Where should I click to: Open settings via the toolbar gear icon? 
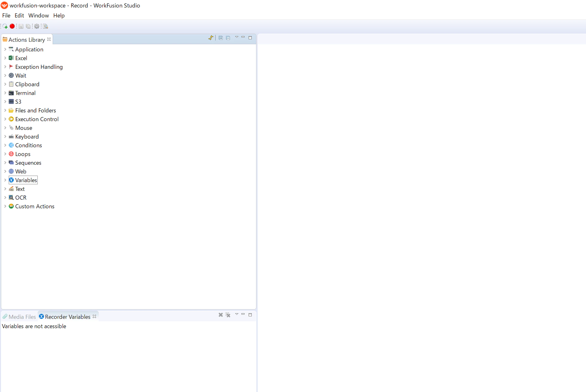[37, 26]
